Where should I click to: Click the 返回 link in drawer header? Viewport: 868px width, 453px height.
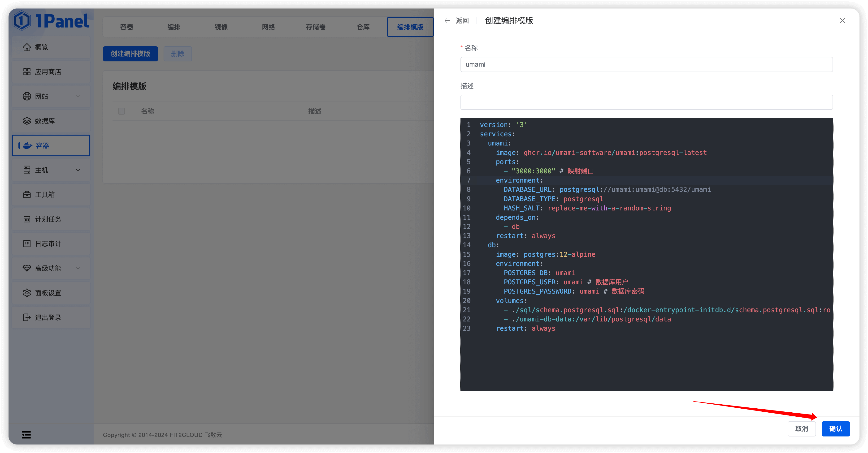click(462, 21)
